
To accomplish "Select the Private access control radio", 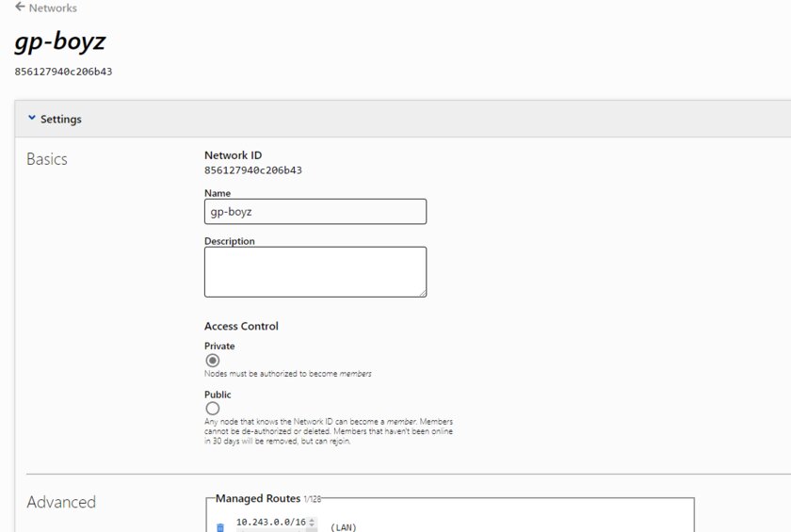I will tap(213, 361).
